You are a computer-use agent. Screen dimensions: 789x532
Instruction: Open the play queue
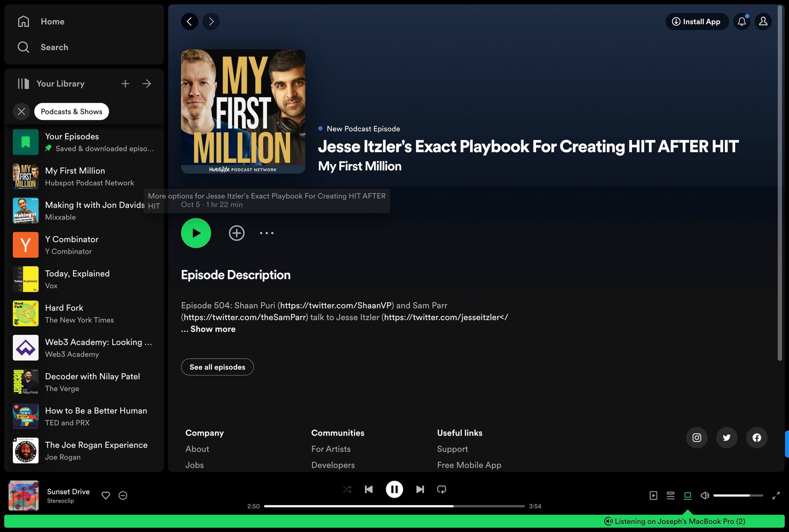670,495
